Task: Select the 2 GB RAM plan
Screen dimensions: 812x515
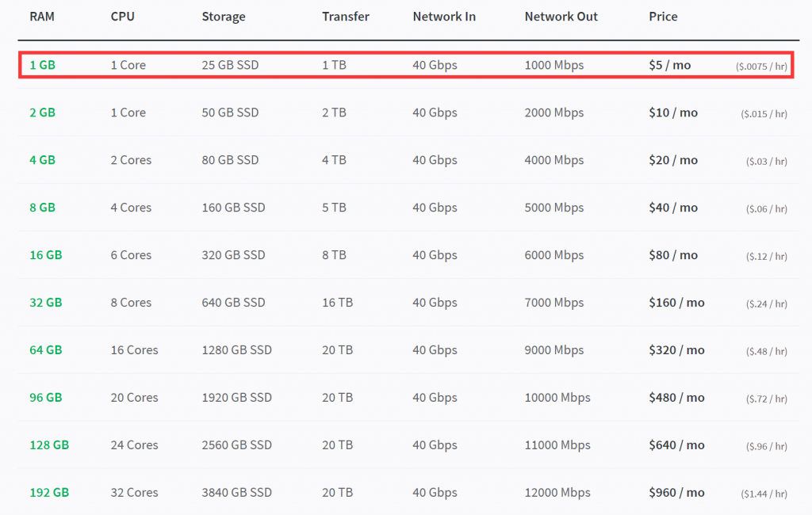Action: [x=42, y=113]
